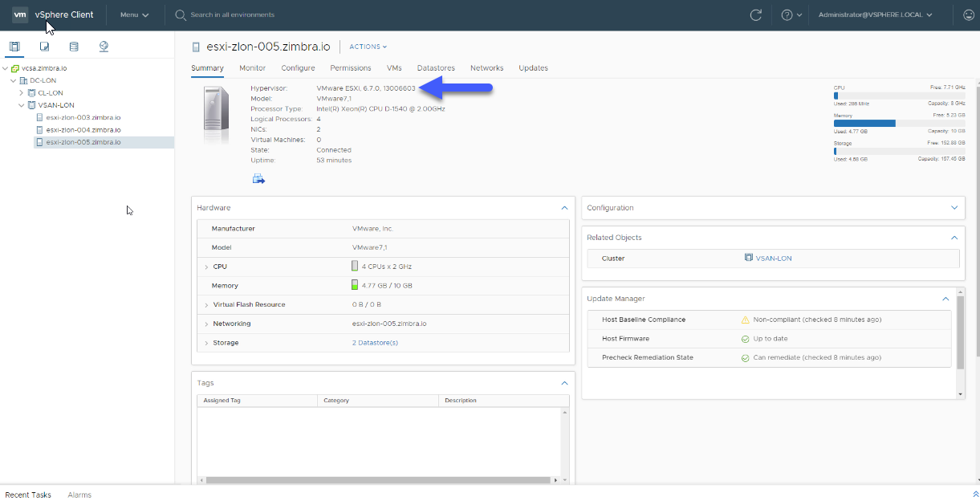
Task: Click the smiley feedback icon
Action: pyautogui.click(x=969, y=14)
